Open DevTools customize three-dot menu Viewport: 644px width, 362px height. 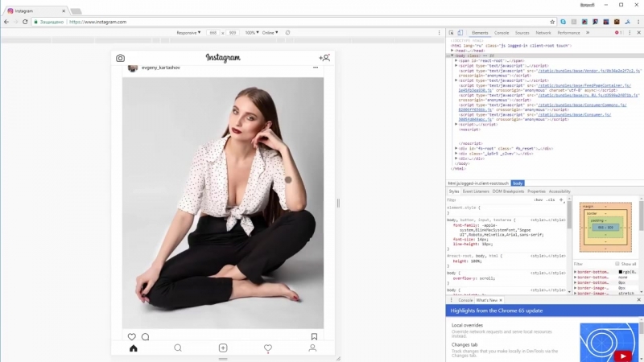coord(630,32)
